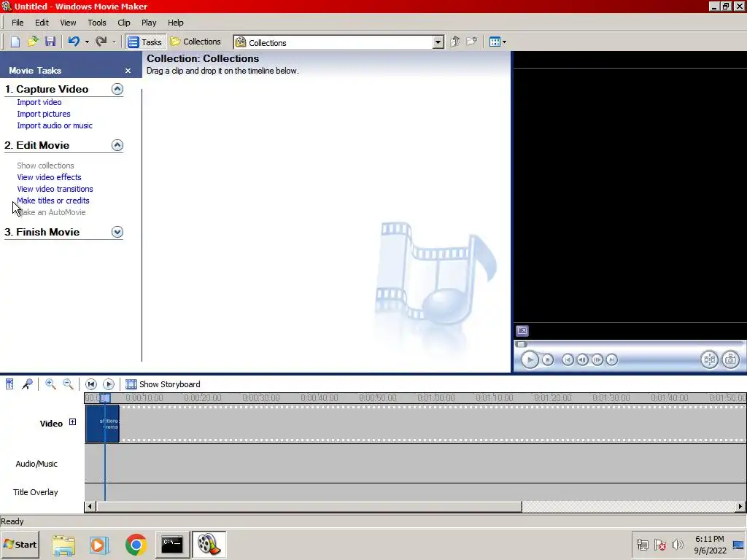Toggle the Tasks pane button
Screen dimensions: 747x560
(x=145, y=42)
